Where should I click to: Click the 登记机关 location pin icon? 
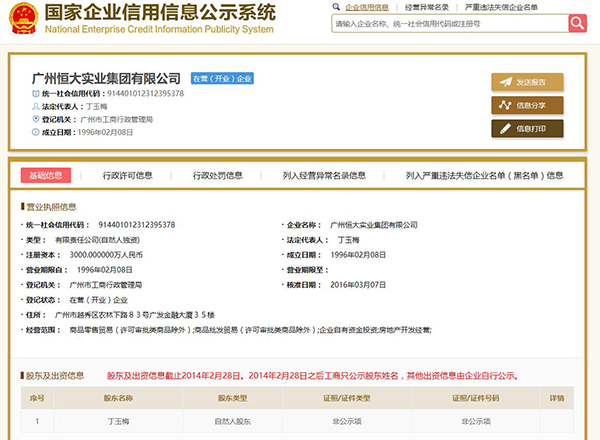(33, 117)
